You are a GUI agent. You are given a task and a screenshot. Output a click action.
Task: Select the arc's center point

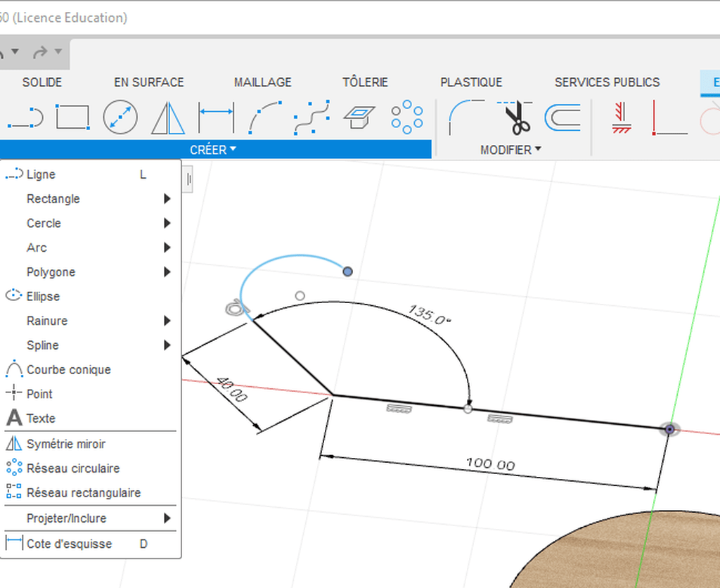(x=300, y=295)
